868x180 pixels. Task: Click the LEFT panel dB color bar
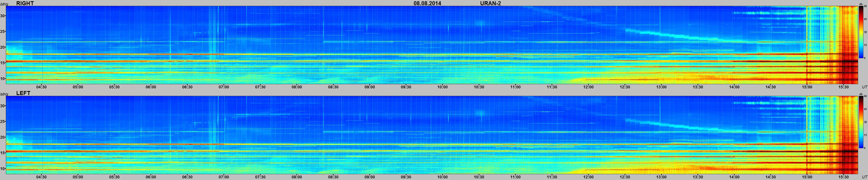pyautogui.click(x=861, y=122)
